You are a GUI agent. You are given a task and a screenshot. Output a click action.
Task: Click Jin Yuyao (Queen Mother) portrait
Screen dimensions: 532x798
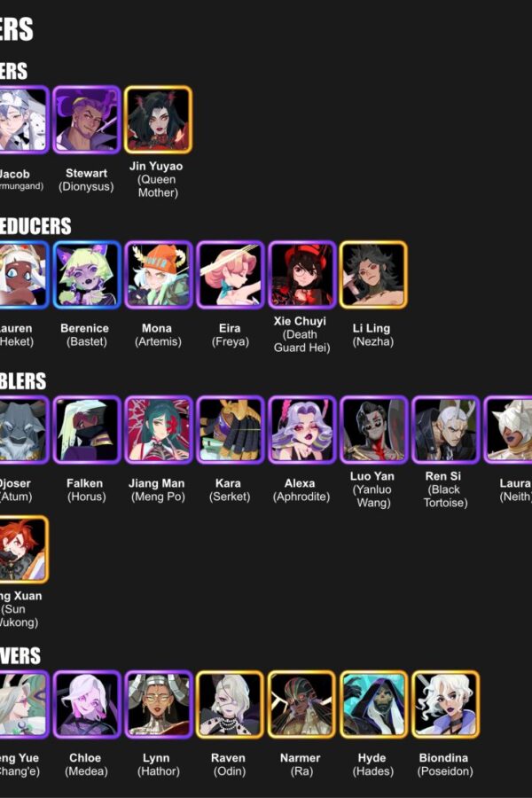point(159,120)
